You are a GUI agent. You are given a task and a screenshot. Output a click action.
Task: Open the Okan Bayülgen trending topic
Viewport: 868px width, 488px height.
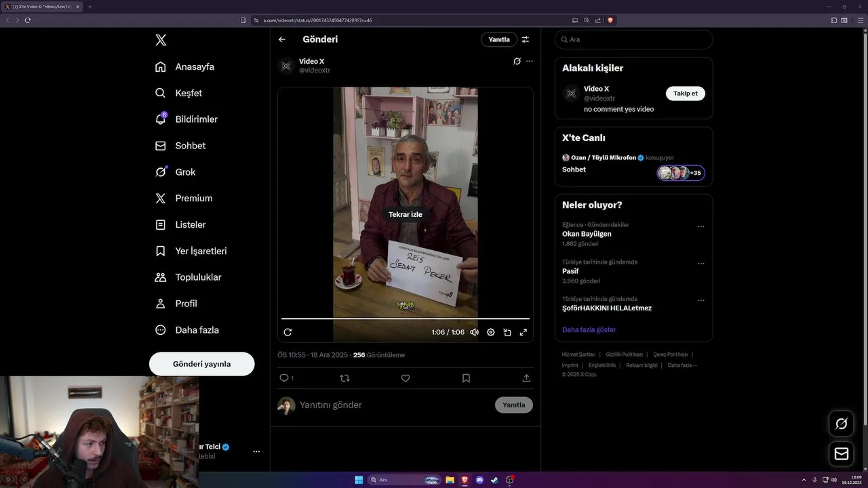(587, 234)
